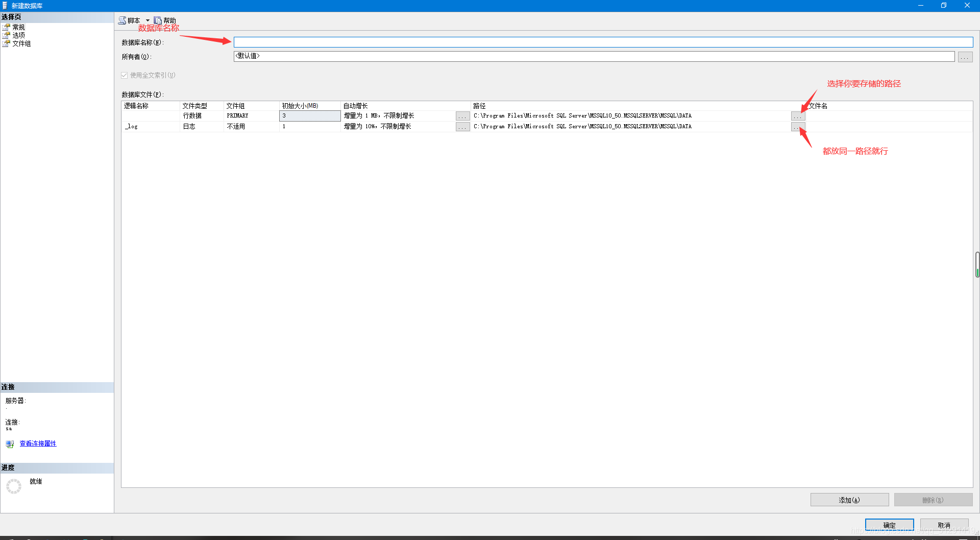Click the database name input field
The image size is (980, 540).
tap(603, 42)
